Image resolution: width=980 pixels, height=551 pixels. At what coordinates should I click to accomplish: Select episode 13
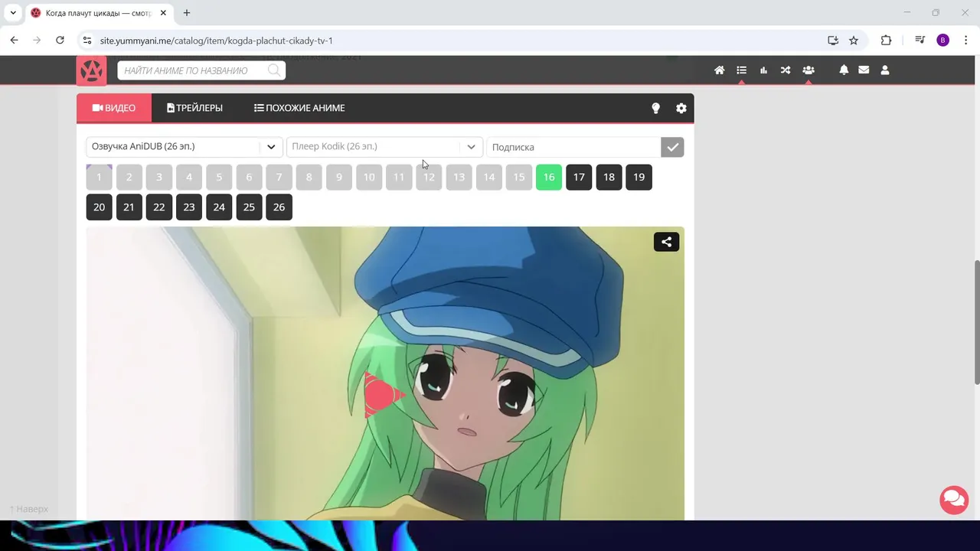point(459,177)
